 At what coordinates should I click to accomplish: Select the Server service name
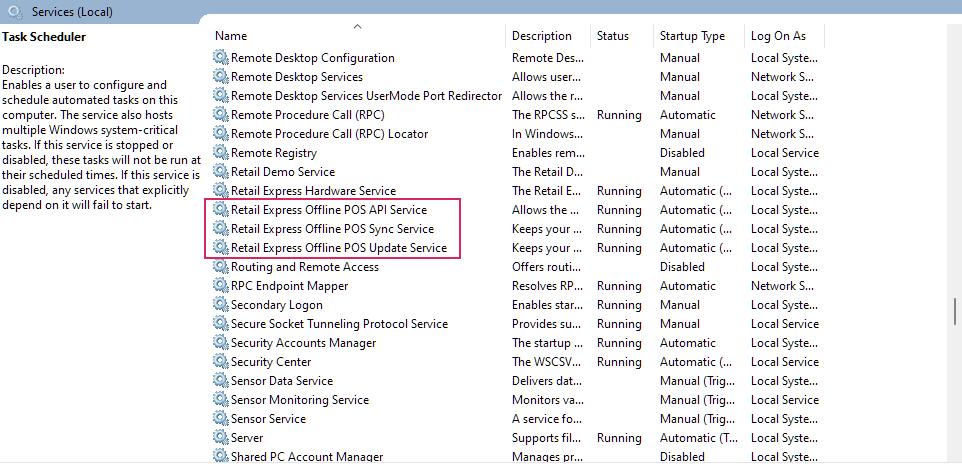(x=247, y=438)
